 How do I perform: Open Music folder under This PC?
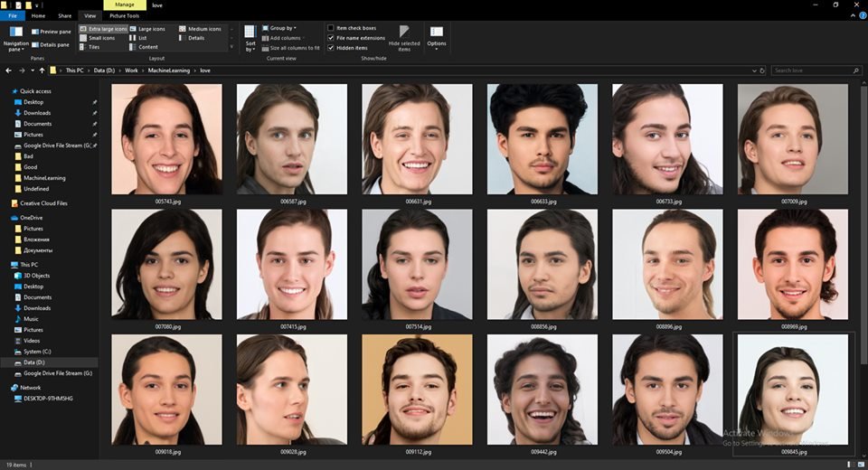pyautogui.click(x=26, y=319)
